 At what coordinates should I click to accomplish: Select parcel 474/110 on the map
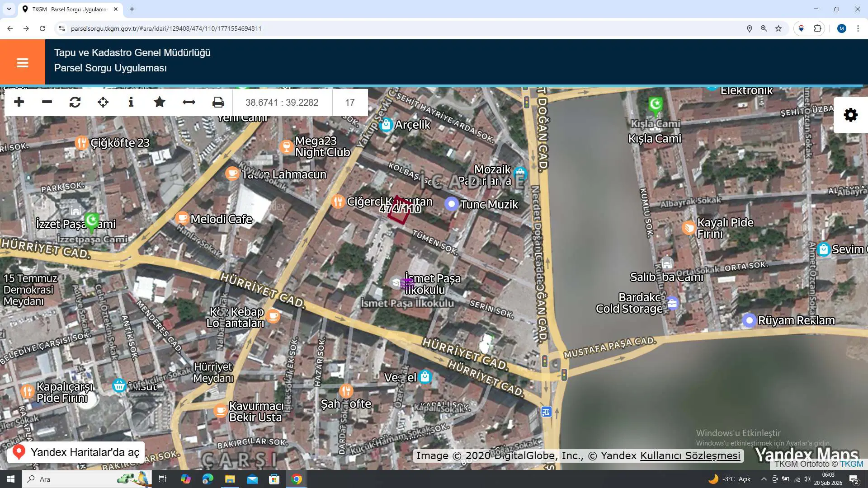[399, 210]
